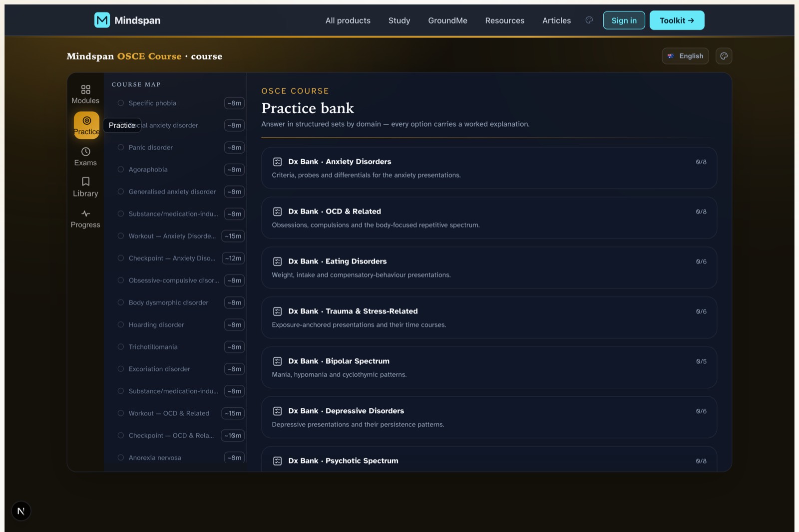Select Workout — Anxiety Disorders lesson
The image size is (799, 532).
coord(180,236)
